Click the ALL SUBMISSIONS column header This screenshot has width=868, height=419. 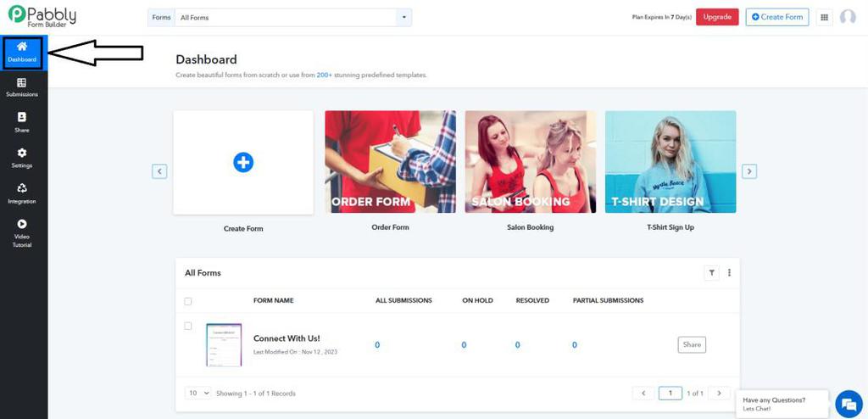[x=403, y=300]
